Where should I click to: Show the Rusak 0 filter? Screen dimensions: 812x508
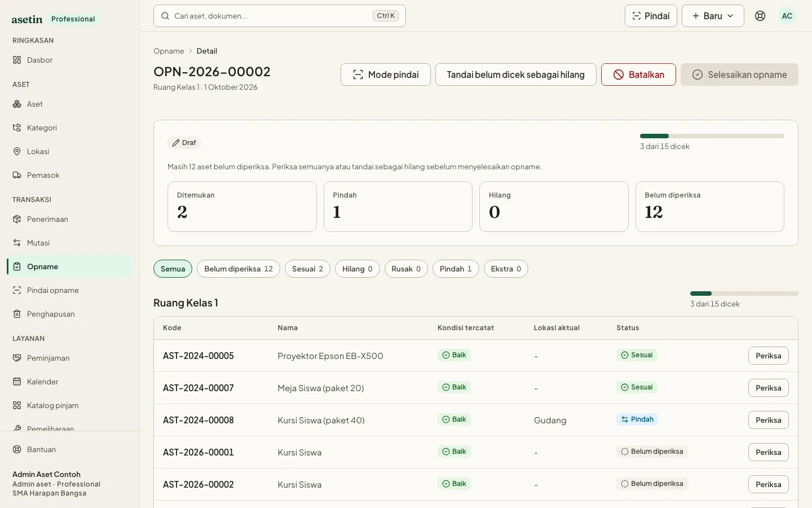point(406,269)
